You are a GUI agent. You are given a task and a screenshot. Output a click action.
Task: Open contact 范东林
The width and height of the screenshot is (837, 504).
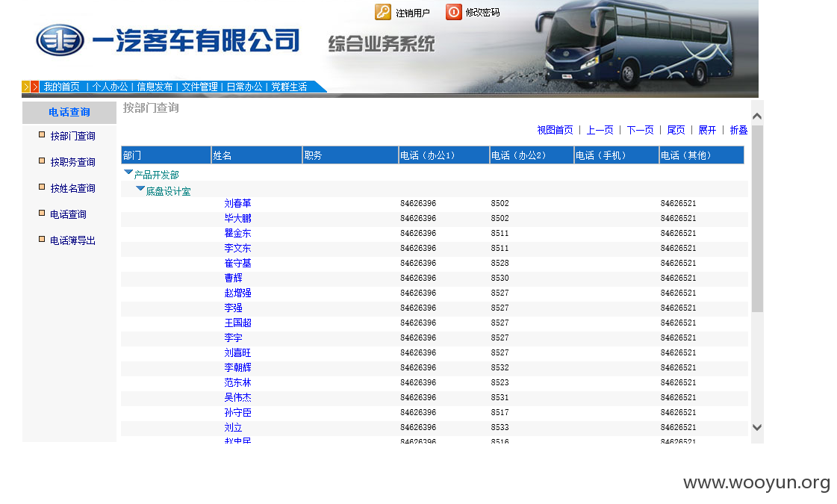click(x=237, y=383)
